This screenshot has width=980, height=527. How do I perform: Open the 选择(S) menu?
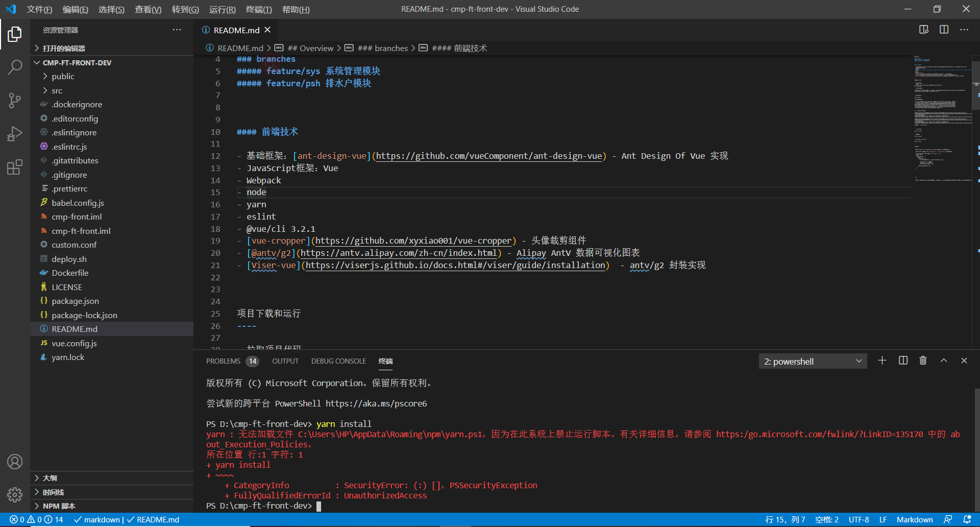click(111, 9)
